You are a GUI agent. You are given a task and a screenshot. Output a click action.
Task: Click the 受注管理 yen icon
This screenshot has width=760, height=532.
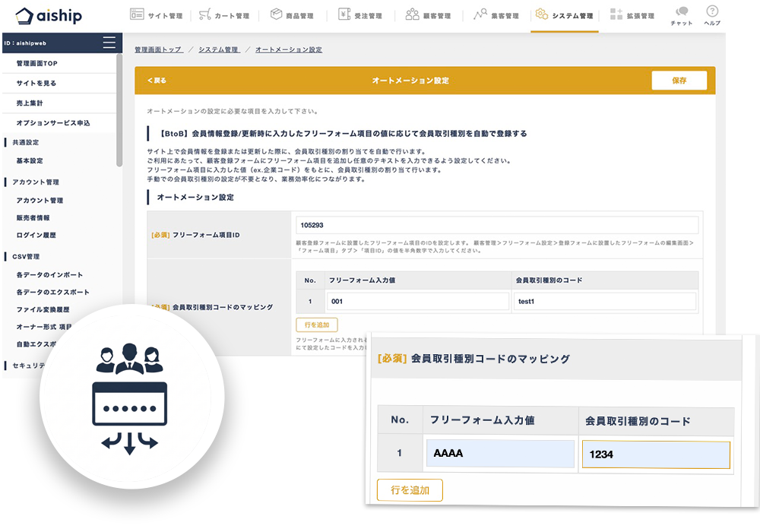click(344, 14)
